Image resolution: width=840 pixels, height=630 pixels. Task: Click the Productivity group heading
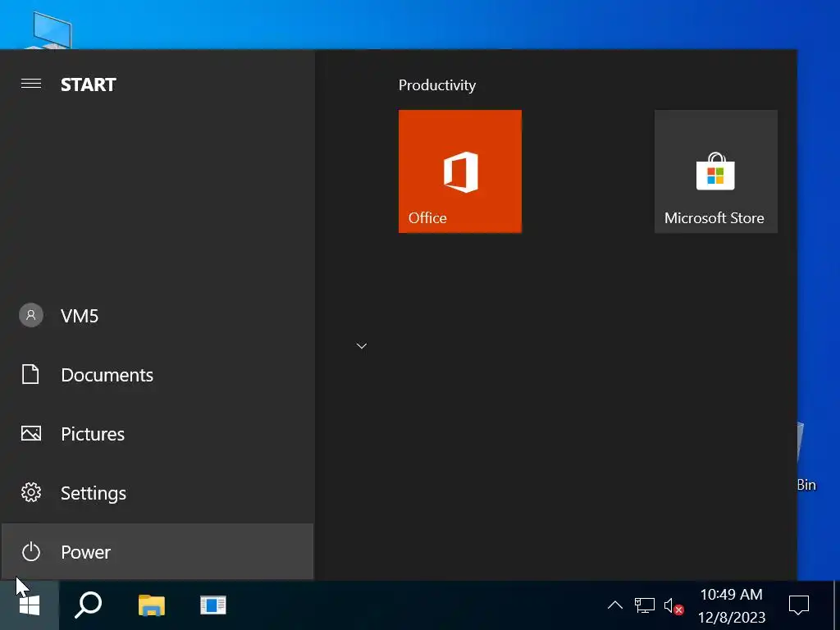point(437,85)
